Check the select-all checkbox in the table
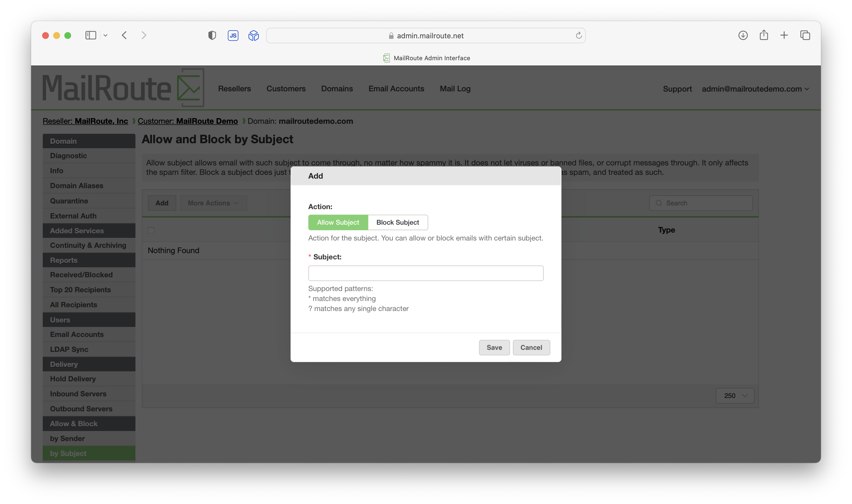 click(x=151, y=230)
